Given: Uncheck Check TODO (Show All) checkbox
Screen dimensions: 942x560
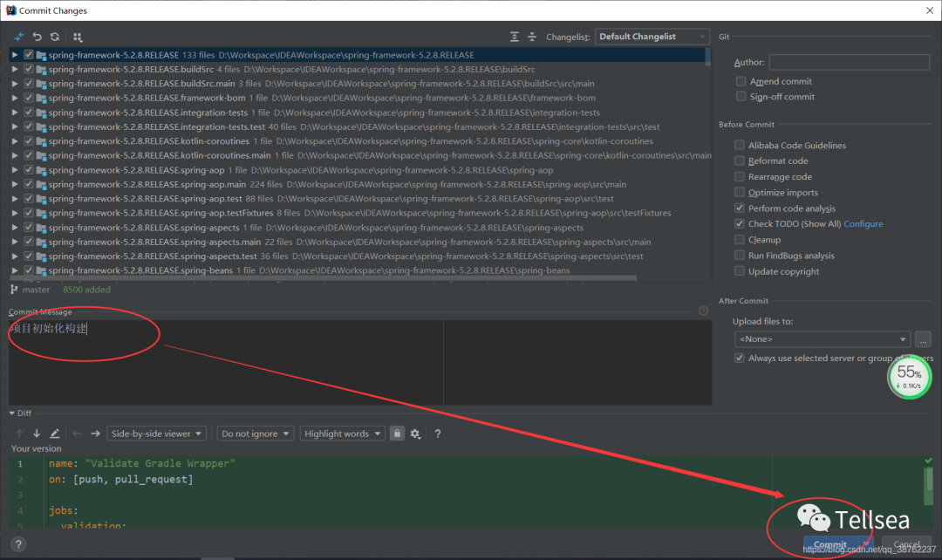Looking at the screenshot, I should click(740, 223).
